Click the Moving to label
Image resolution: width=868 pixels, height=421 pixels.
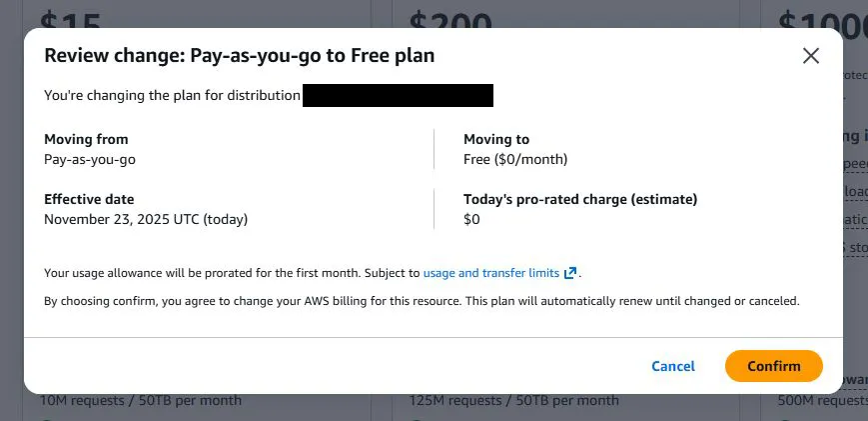pyautogui.click(x=496, y=139)
